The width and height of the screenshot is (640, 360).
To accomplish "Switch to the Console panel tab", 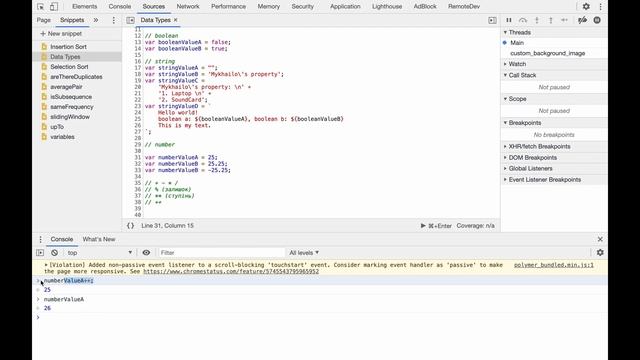I will pos(120,7).
